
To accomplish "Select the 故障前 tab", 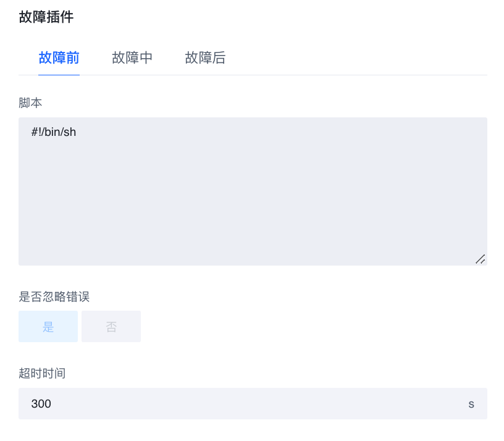I will (59, 58).
